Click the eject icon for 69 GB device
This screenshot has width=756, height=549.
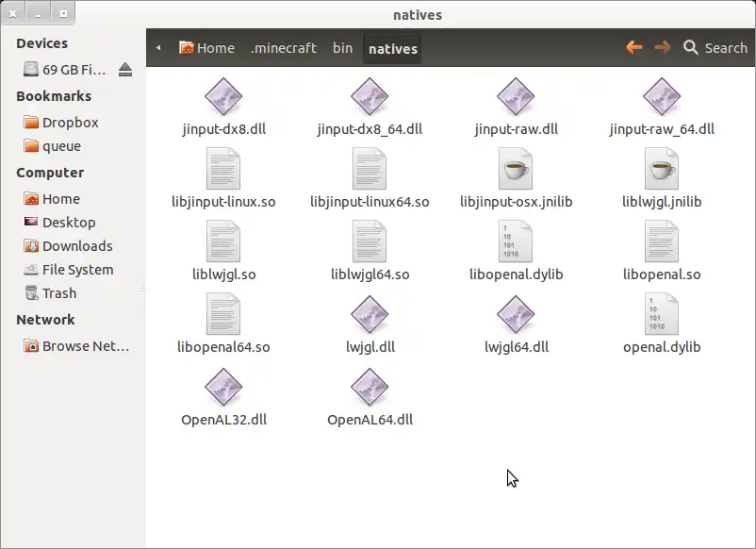(126, 70)
